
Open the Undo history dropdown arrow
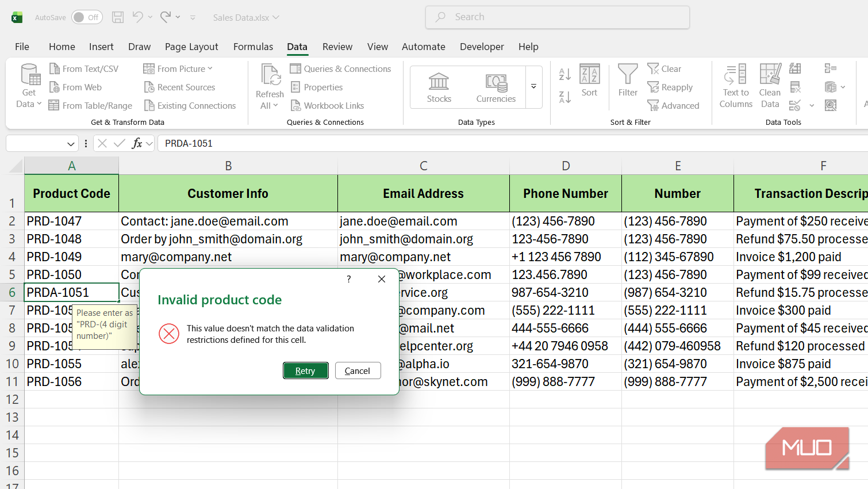click(151, 17)
